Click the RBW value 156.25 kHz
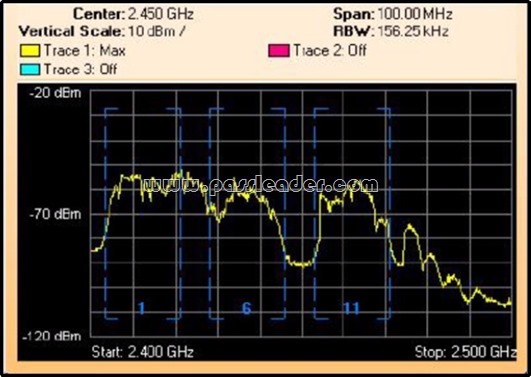 413,31
